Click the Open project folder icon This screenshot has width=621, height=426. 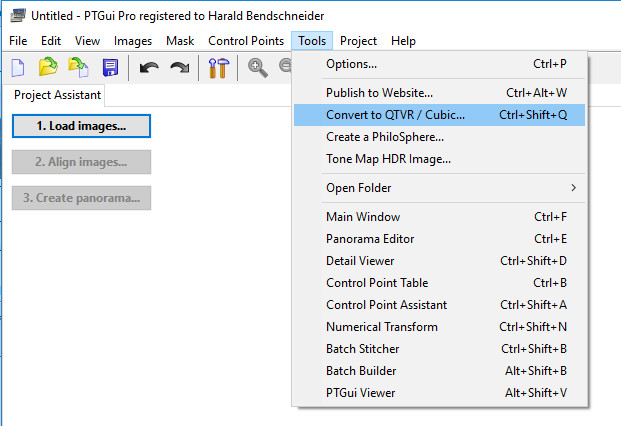(x=48, y=68)
